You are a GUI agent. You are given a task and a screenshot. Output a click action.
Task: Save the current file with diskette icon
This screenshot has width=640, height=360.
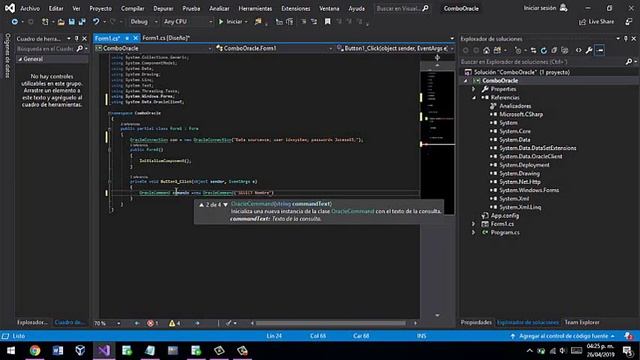click(71, 22)
